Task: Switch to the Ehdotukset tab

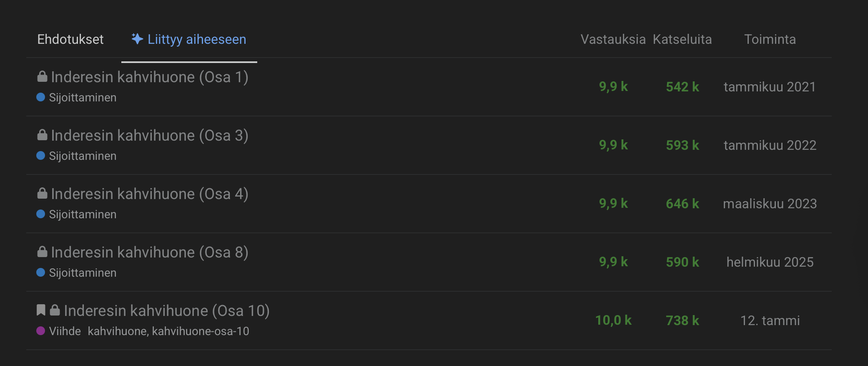Action: (x=70, y=39)
